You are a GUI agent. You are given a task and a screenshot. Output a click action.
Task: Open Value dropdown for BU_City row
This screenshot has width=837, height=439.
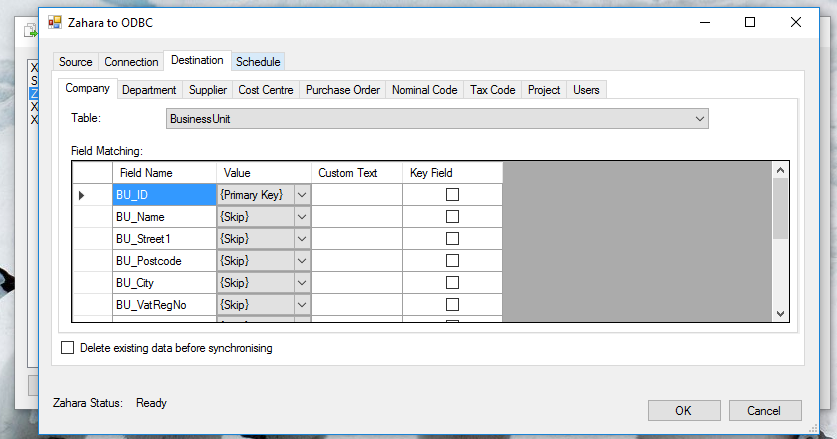tap(302, 283)
